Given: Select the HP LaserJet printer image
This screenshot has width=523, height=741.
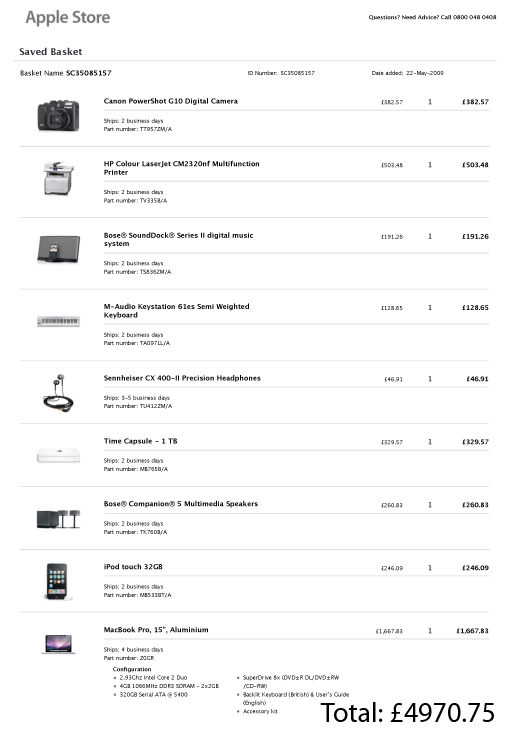Looking at the screenshot, I should click(59, 178).
